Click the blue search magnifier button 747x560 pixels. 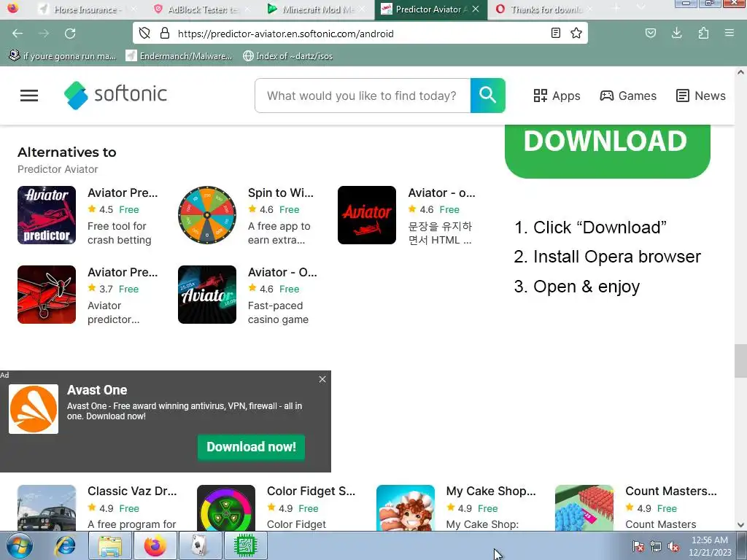[487, 96]
